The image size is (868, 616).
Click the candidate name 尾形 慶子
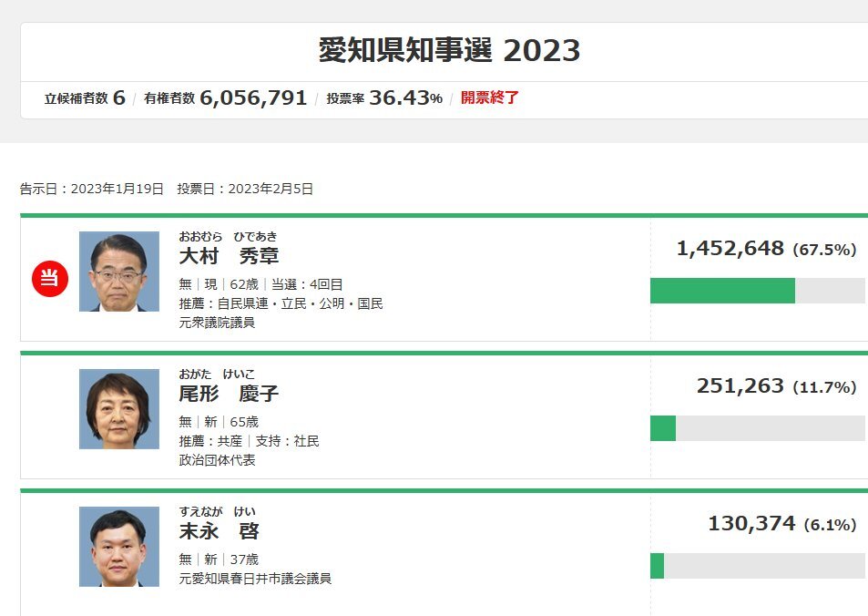(x=229, y=394)
